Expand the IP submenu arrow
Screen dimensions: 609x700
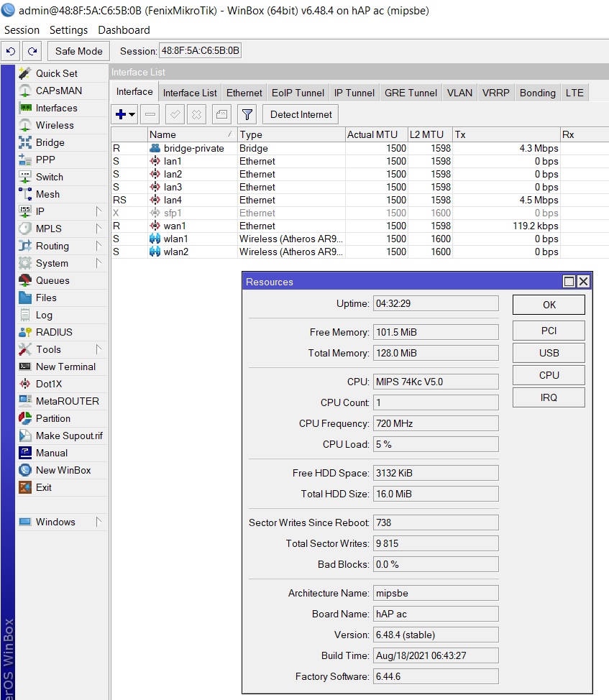pyautogui.click(x=99, y=211)
